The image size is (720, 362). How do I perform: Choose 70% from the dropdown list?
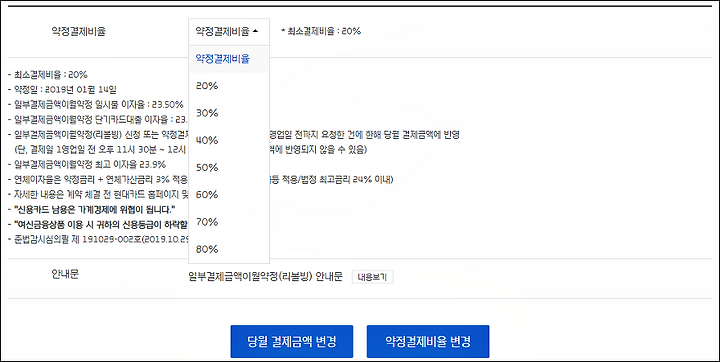coord(229,222)
